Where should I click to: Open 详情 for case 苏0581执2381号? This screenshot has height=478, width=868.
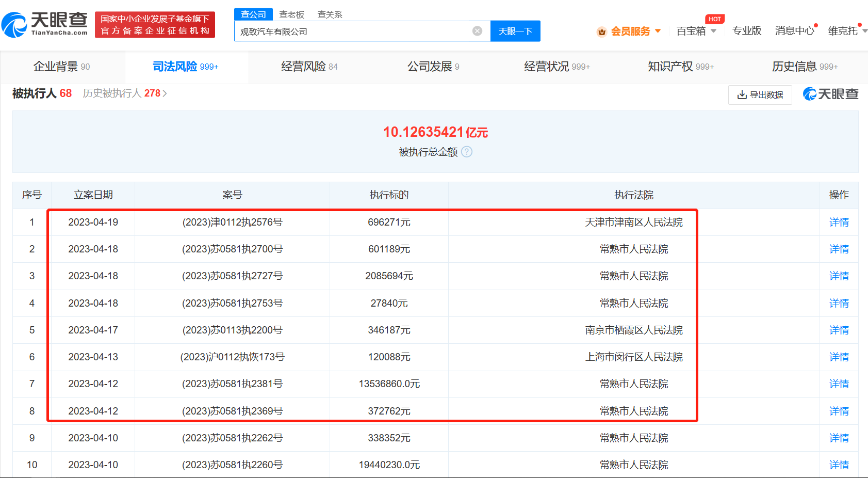coord(839,384)
